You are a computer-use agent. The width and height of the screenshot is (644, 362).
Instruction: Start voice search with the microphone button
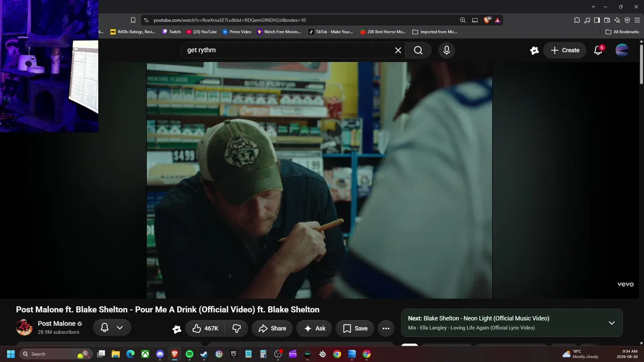point(446,50)
